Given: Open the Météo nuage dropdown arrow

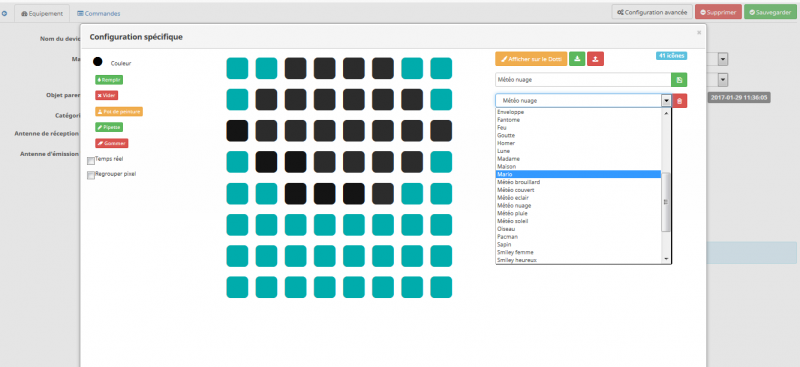Looking at the screenshot, I should click(666, 101).
